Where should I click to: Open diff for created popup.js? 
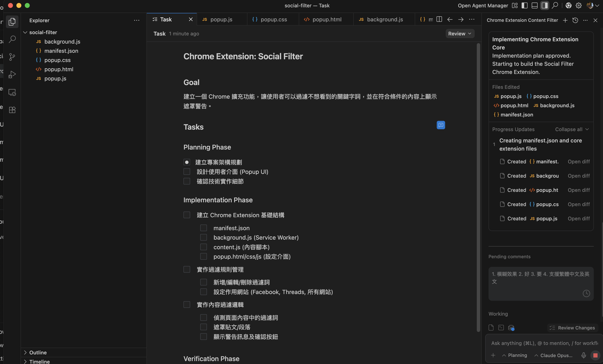coord(578,219)
